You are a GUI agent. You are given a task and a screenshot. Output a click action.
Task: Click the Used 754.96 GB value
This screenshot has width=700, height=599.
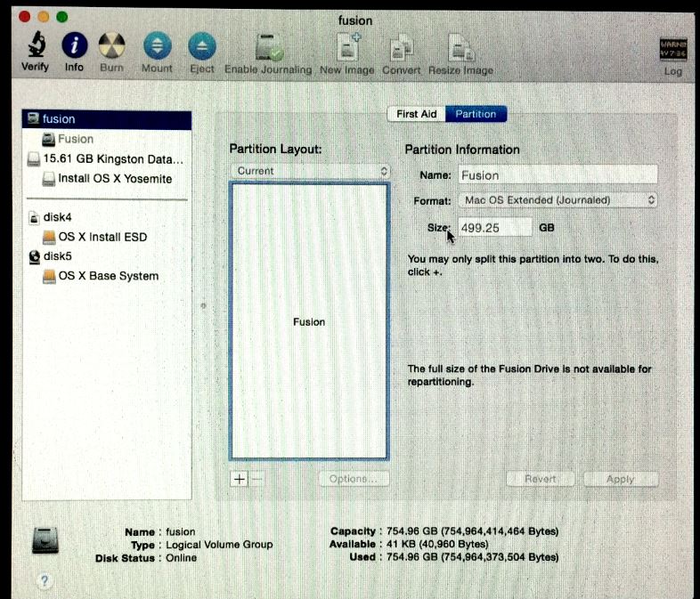pyautogui.click(x=472, y=557)
